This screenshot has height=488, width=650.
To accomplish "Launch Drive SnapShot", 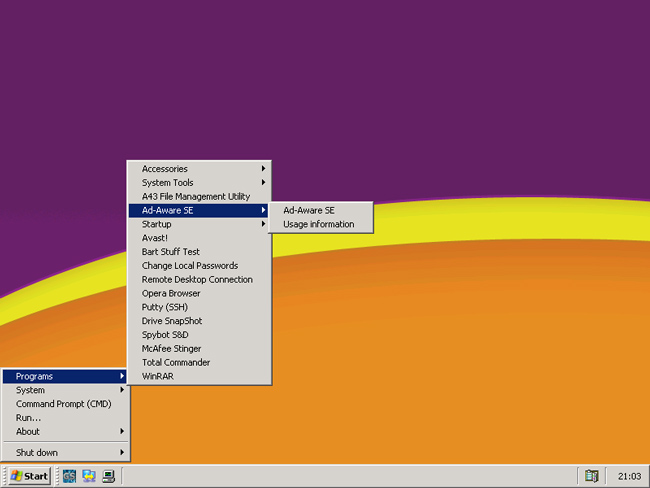I will point(199,321).
